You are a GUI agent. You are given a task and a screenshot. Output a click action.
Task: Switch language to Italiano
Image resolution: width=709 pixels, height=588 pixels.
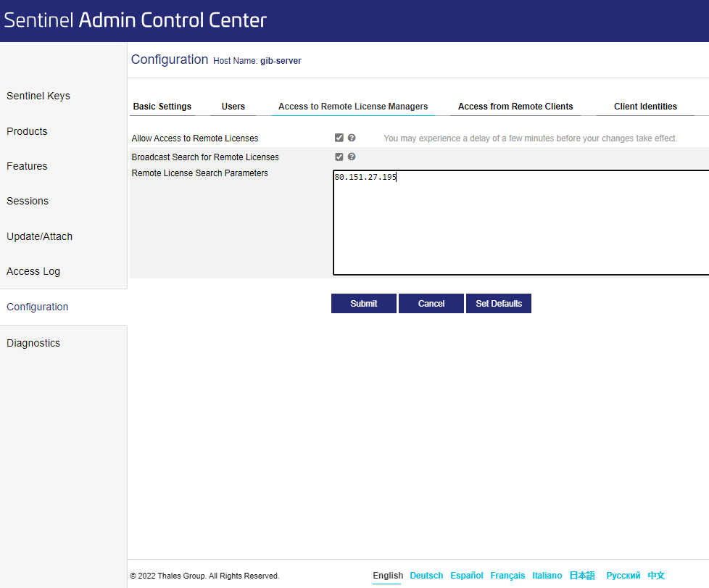pos(547,576)
